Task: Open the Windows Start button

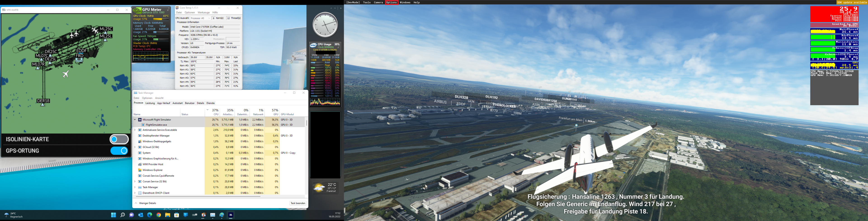Action: (113, 215)
